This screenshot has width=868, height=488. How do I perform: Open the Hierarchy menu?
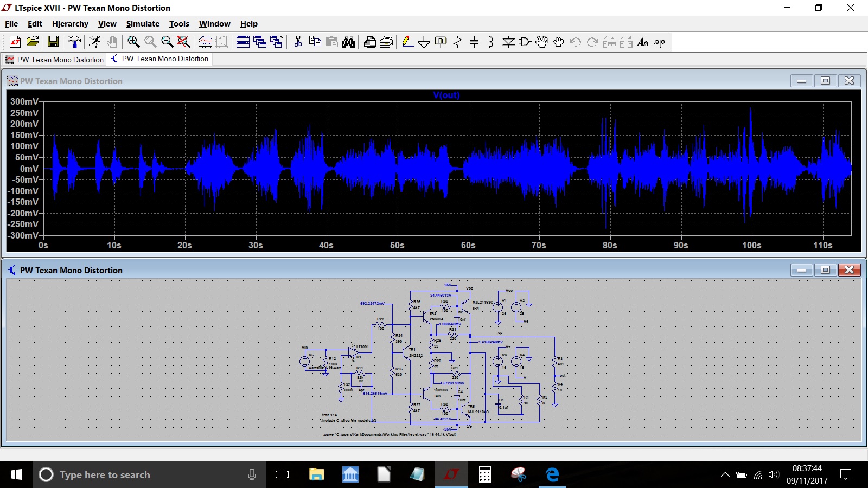pos(70,24)
